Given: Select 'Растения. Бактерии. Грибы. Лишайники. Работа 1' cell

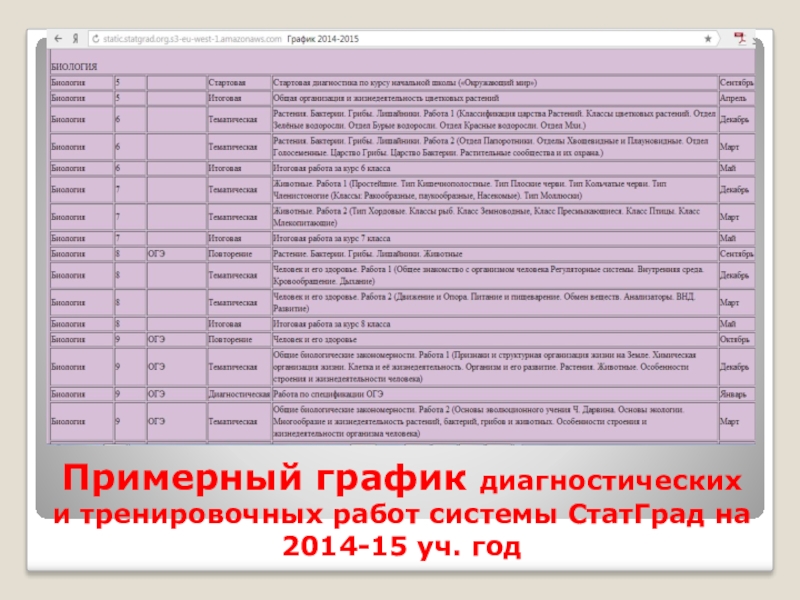Looking at the screenshot, I should [495, 119].
